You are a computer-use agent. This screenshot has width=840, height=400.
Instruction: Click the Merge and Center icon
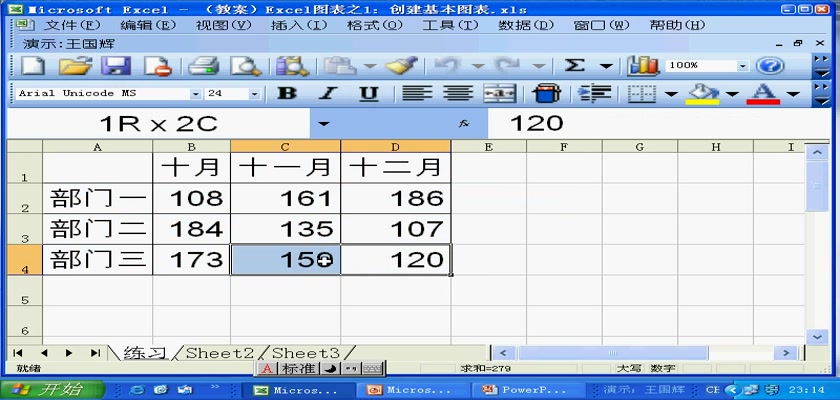coord(499,94)
